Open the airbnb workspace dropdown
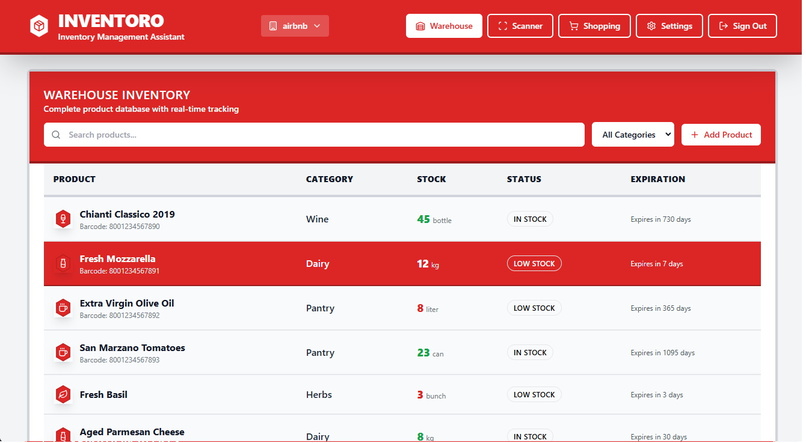The height and width of the screenshot is (443, 806). (295, 26)
